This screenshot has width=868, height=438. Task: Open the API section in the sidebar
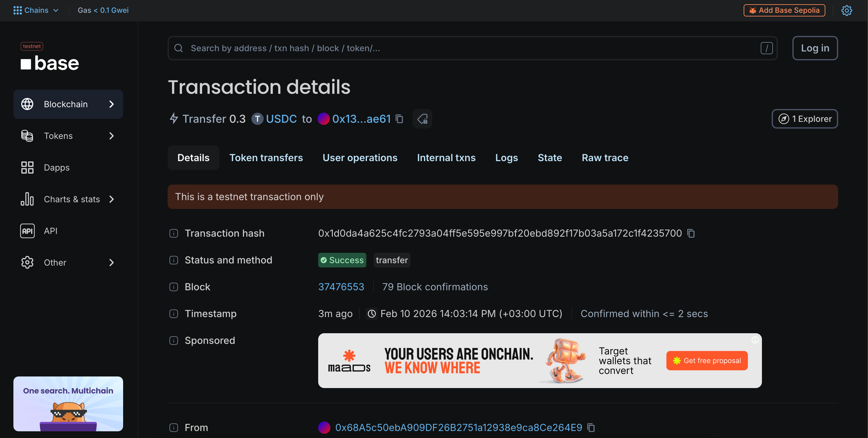coord(51,231)
